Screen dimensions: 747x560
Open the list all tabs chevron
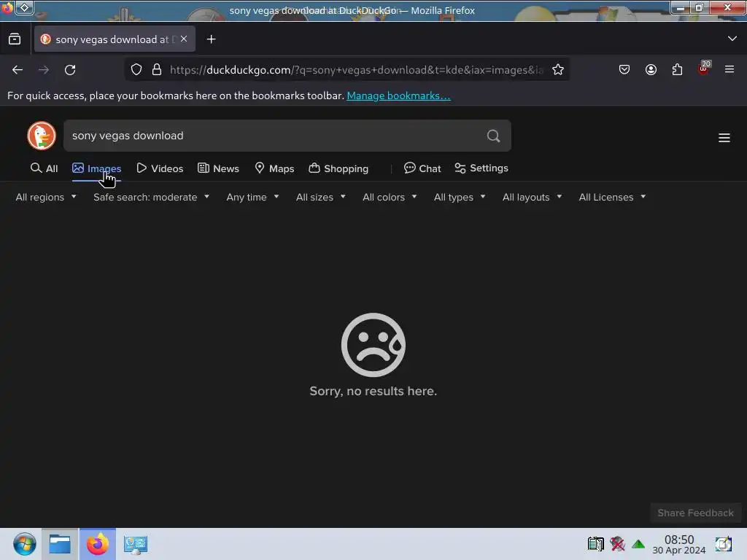[x=732, y=39]
